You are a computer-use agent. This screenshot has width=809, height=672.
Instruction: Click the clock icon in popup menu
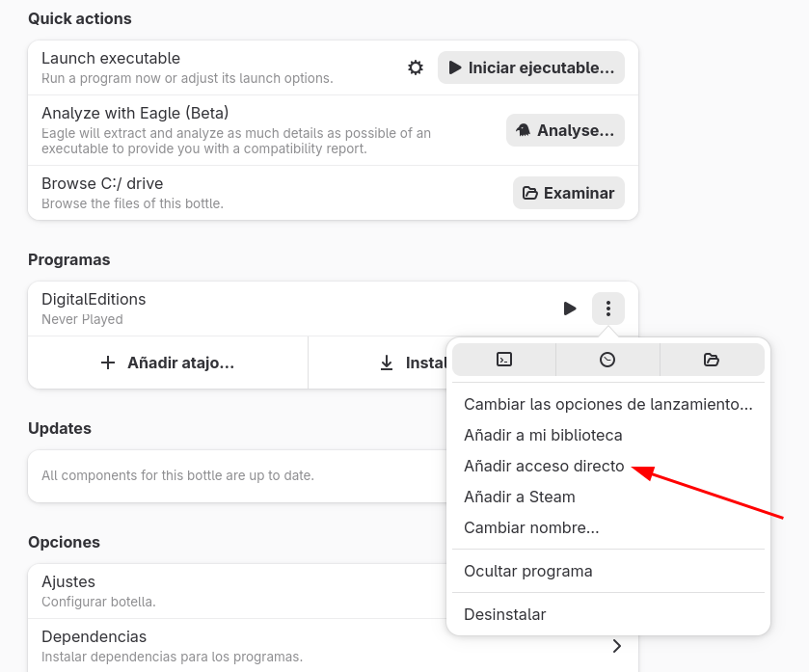(x=607, y=360)
